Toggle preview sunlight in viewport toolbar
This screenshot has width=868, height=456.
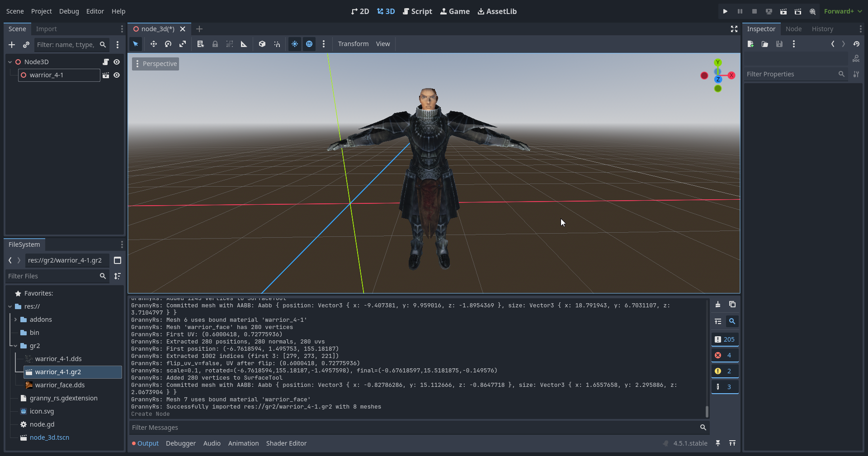tap(295, 44)
